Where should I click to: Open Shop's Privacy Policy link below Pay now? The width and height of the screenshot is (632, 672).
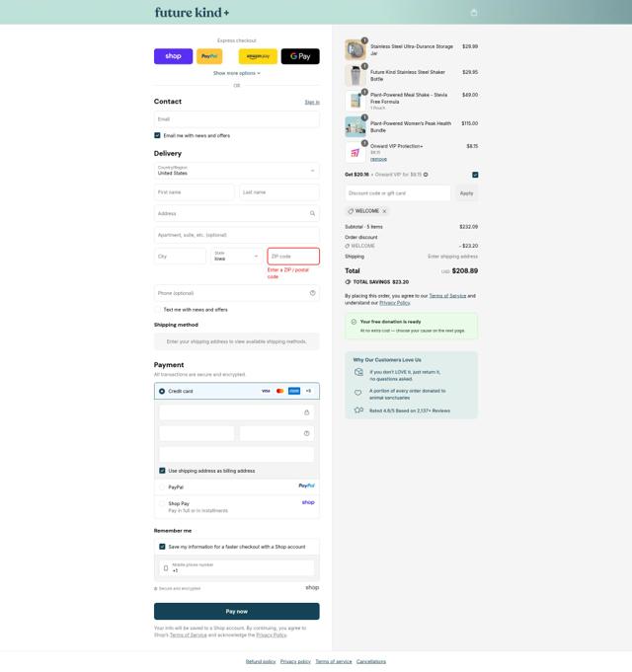(271, 635)
